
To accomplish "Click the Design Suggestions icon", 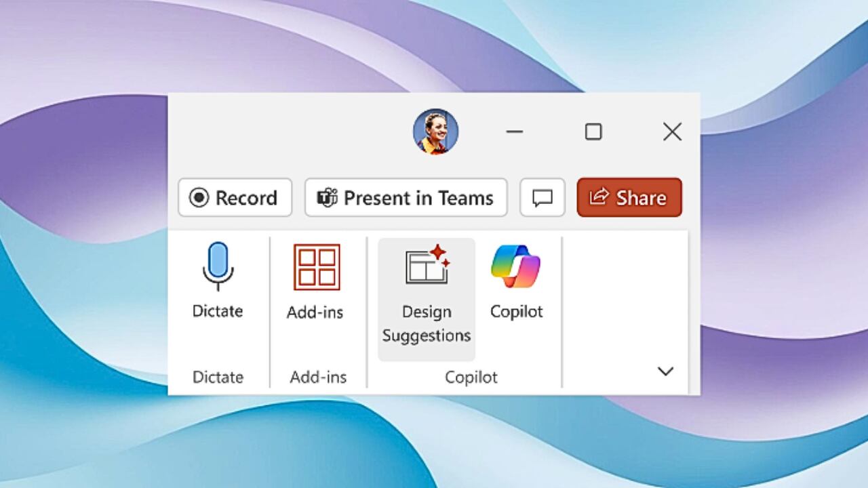I will 426,266.
